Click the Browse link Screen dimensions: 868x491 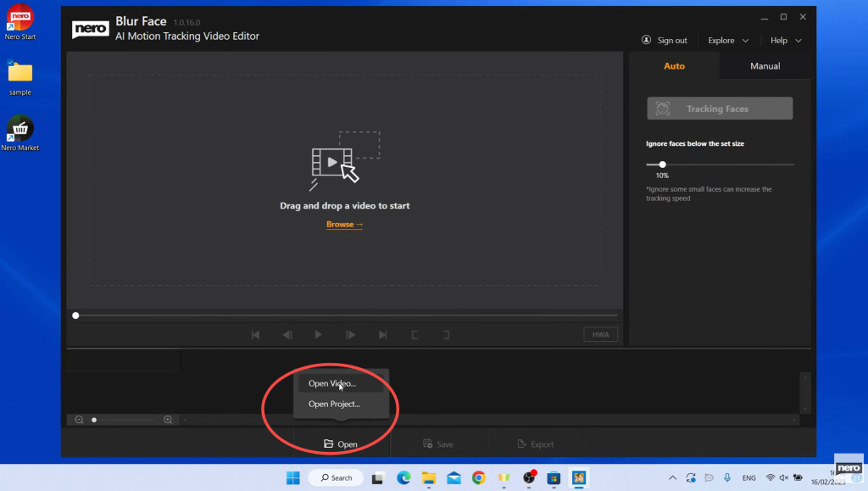click(x=344, y=225)
